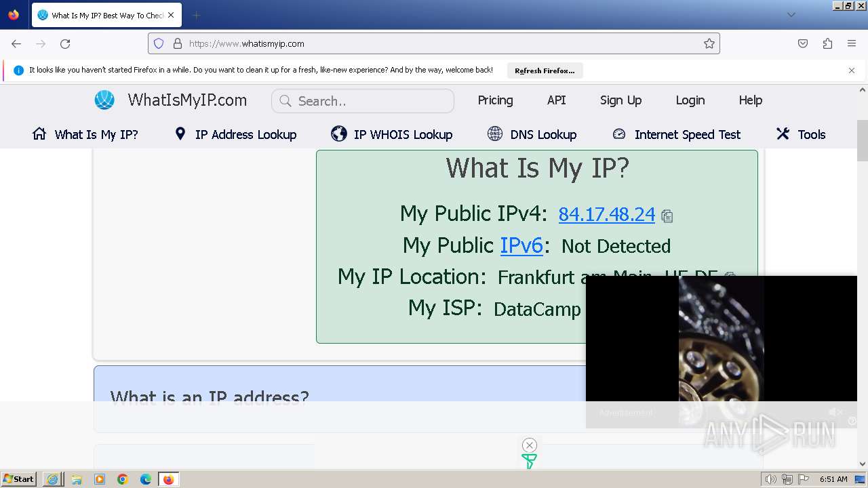
Task: Click the 'What is an IP address?' heading
Action: [210, 397]
